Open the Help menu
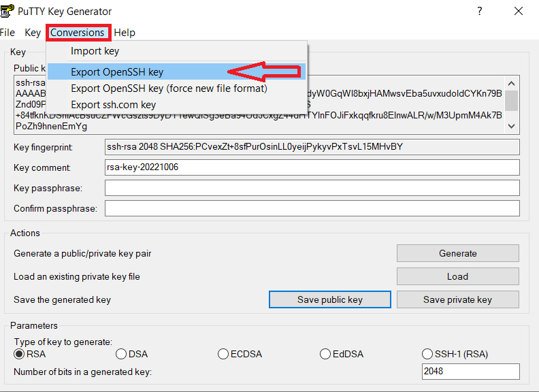Viewport: 539px width, 392px height. coord(125,33)
